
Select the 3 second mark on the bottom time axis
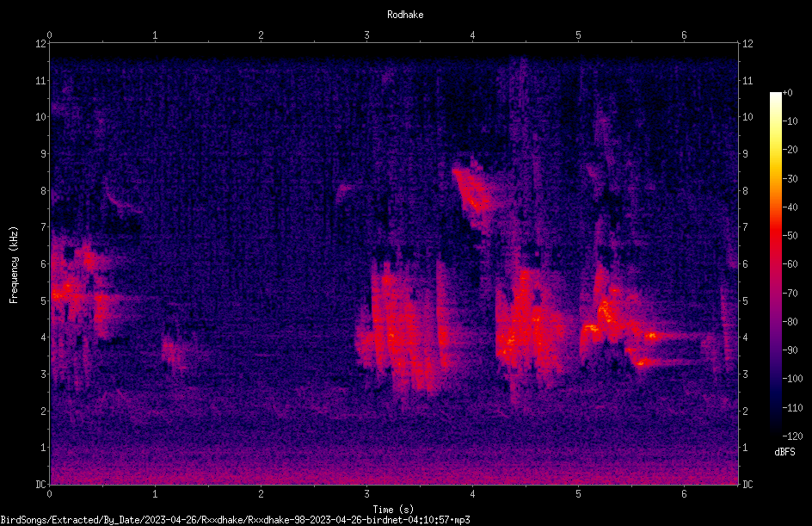(366, 494)
